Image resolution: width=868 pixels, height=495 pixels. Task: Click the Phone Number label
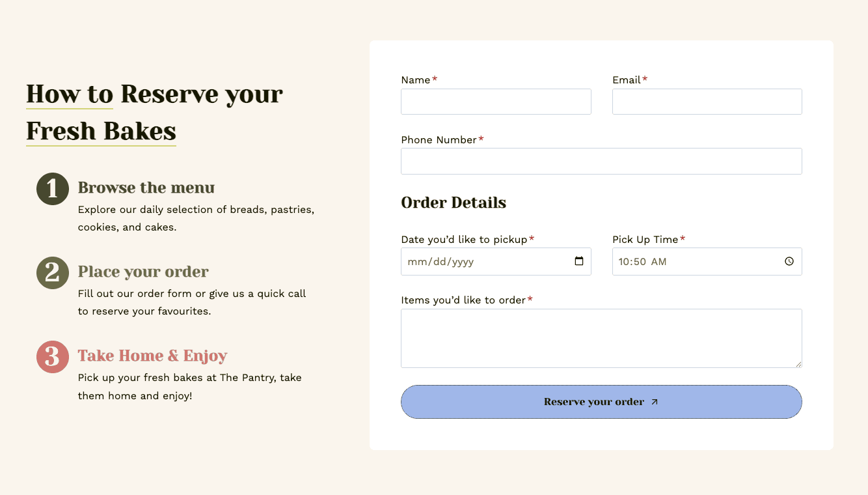coord(439,140)
